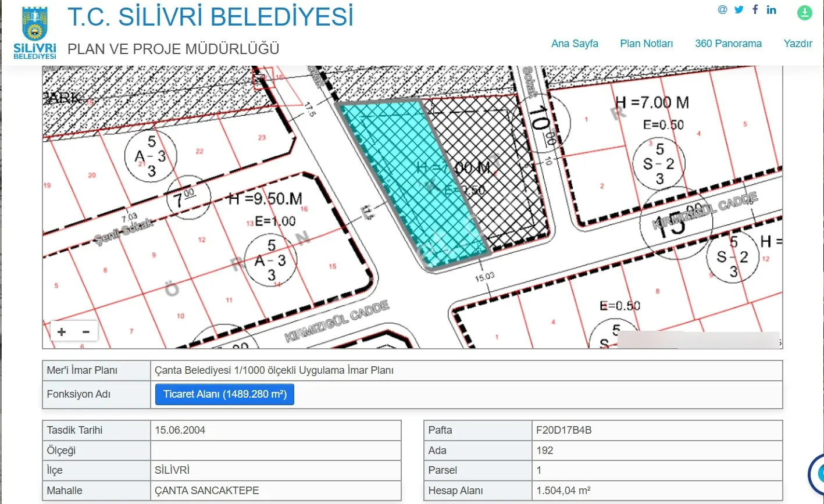Image resolution: width=824 pixels, height=504 pixels.
Task: Click Mahalle value ÇANTA SANCAKTEPE
Action: pyautogui.click(x=206, y=490)
